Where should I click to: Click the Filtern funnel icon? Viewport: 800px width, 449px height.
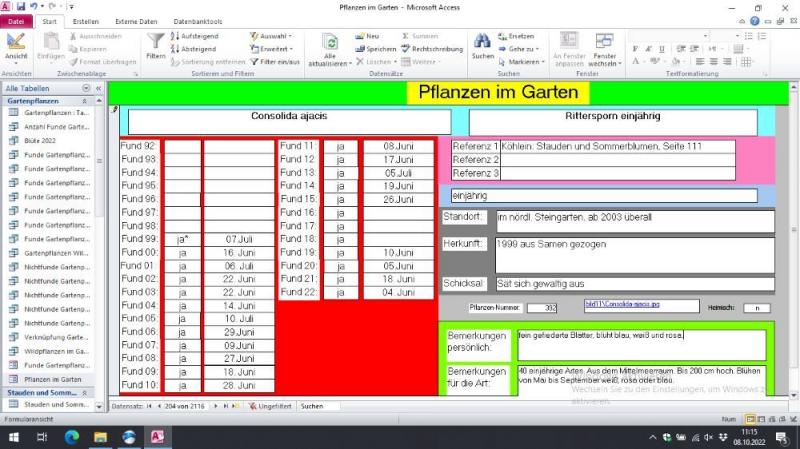pos(155,43)
